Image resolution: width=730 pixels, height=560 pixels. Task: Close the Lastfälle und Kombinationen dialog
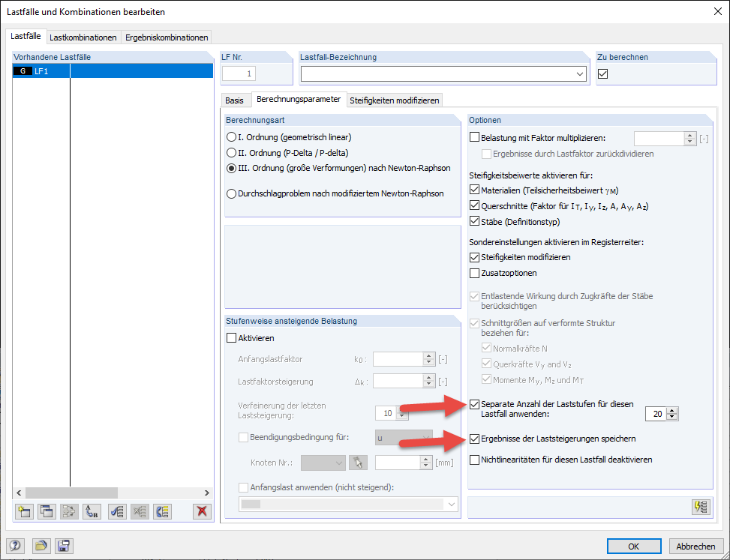pyautogui.click(x=717, y=12)
